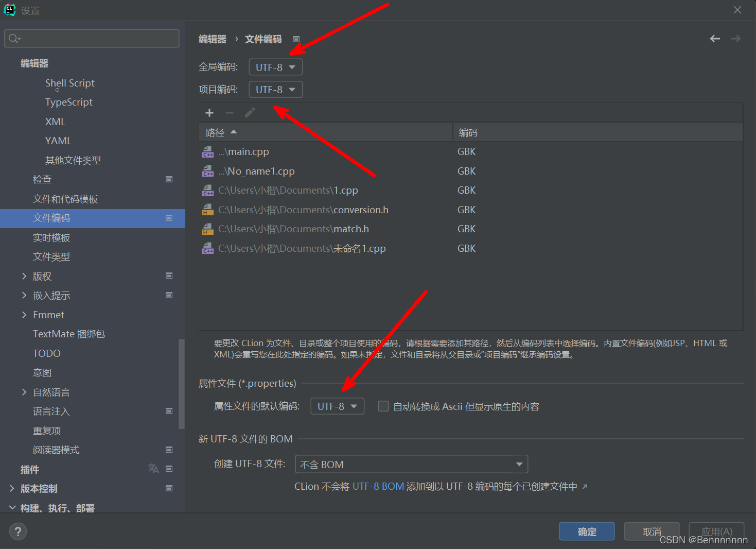Open 文件类型 settings page
756x549 pixels.
point(51,256)
